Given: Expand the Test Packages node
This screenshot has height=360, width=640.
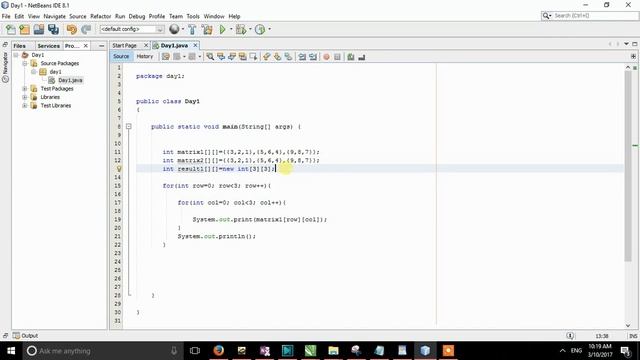Looking at the screenshot, I should coord(25,89).
